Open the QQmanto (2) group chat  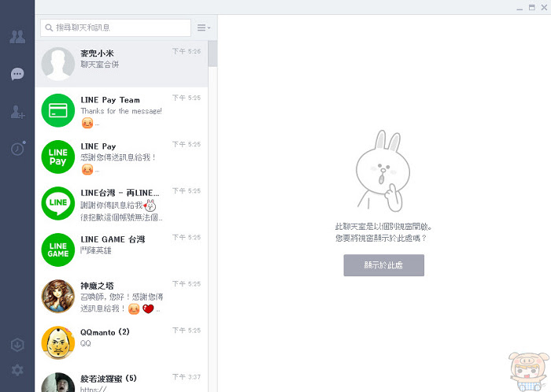click(121, 342)
